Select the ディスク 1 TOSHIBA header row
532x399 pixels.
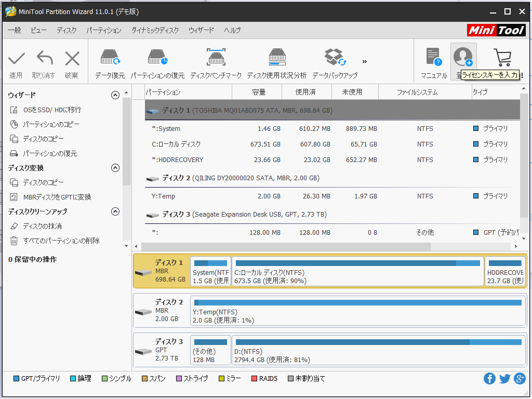pyautogui.click(x=332, y=110)
